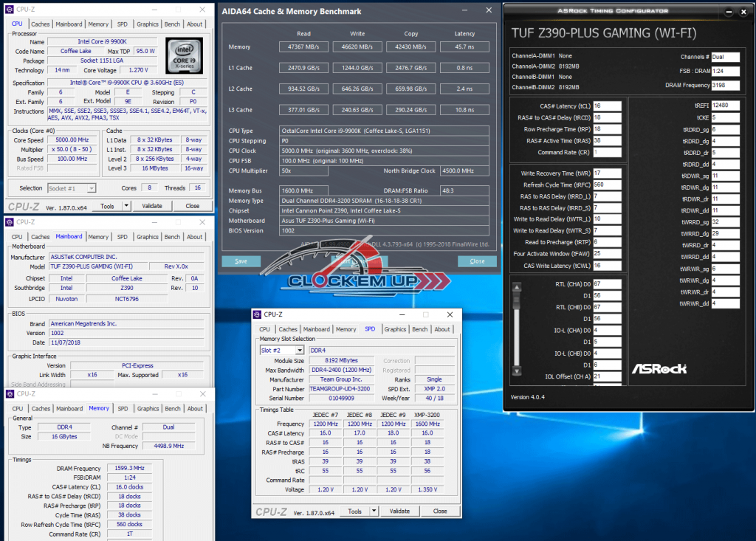
Task: Click the tREFI value field
Action: click(x=724, y=106)
